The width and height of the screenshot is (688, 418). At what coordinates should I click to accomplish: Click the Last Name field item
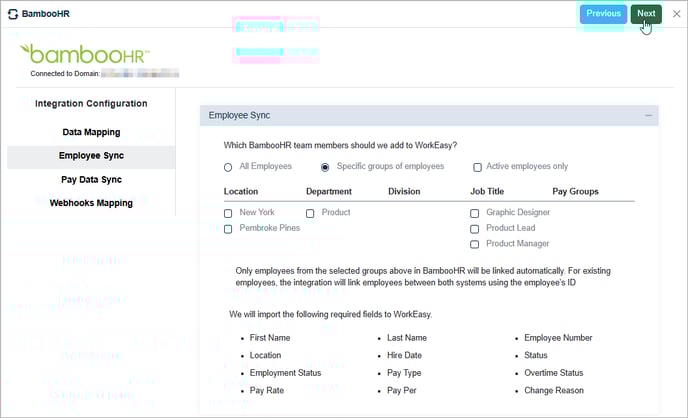point(407,338)
